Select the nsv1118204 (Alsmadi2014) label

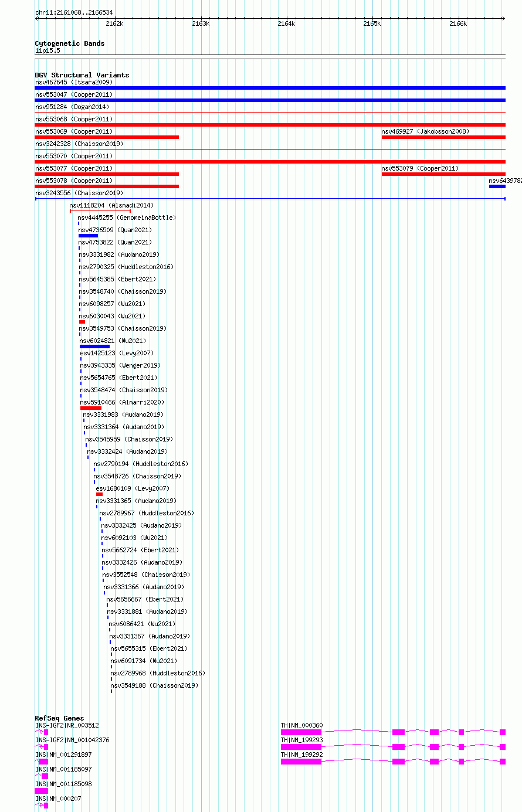111,205
